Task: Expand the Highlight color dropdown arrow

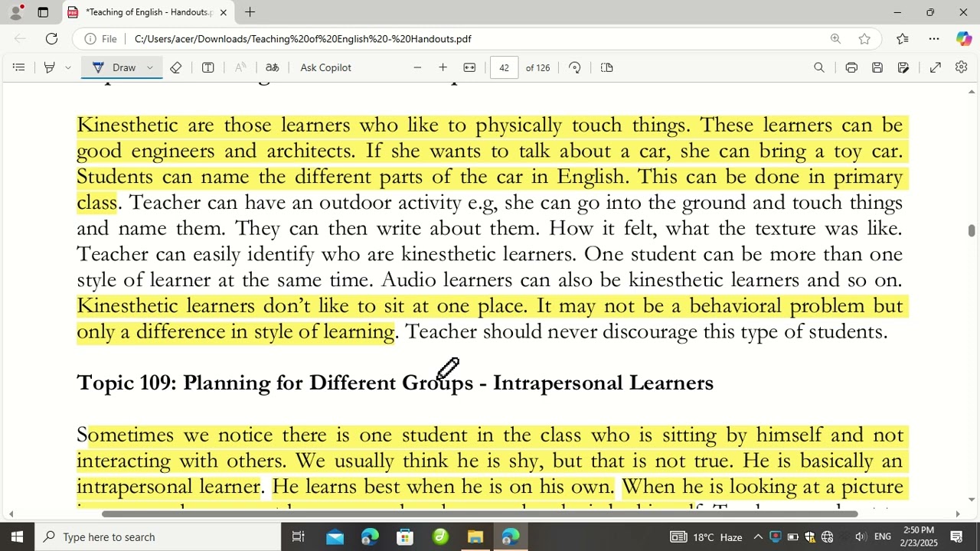Action: pos(68,67)
